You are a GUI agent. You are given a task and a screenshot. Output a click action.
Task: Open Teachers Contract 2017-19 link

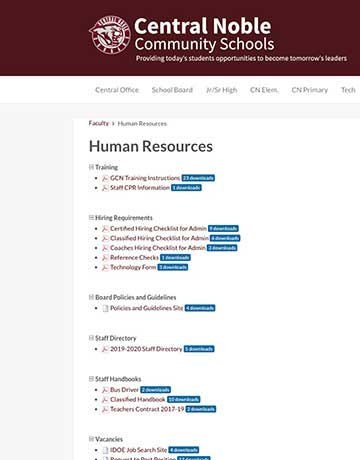[x=147, y=409]
